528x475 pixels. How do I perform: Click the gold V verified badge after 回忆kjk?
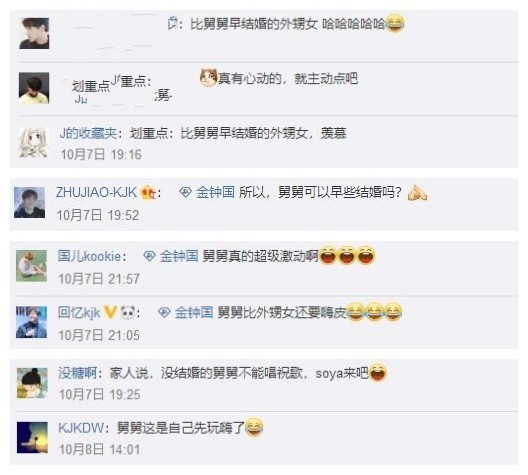coord(110,312)
